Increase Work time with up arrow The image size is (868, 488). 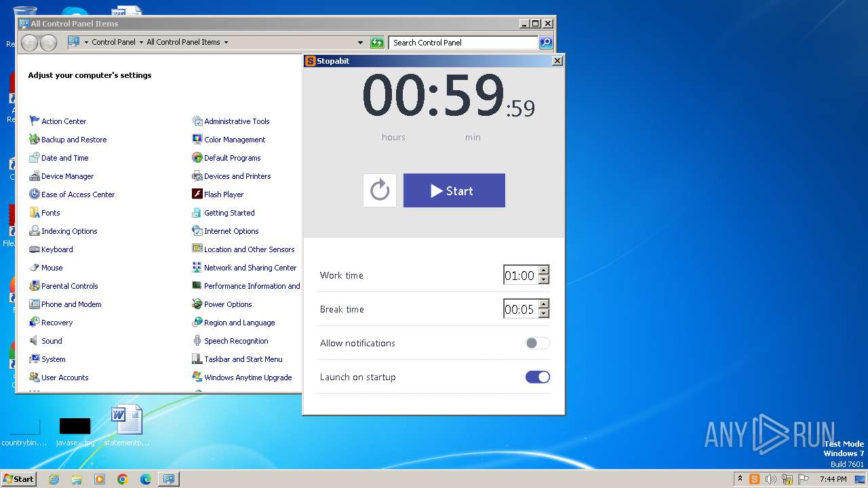543,270
